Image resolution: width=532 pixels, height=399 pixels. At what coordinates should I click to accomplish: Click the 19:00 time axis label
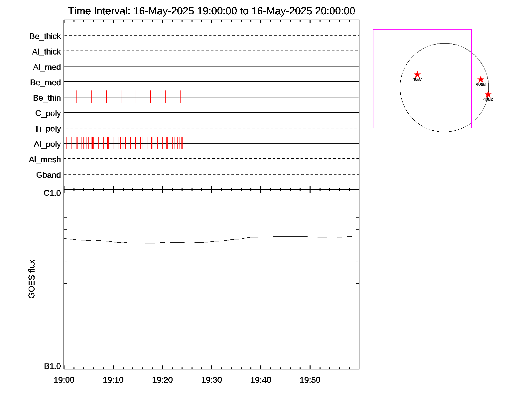64,380
